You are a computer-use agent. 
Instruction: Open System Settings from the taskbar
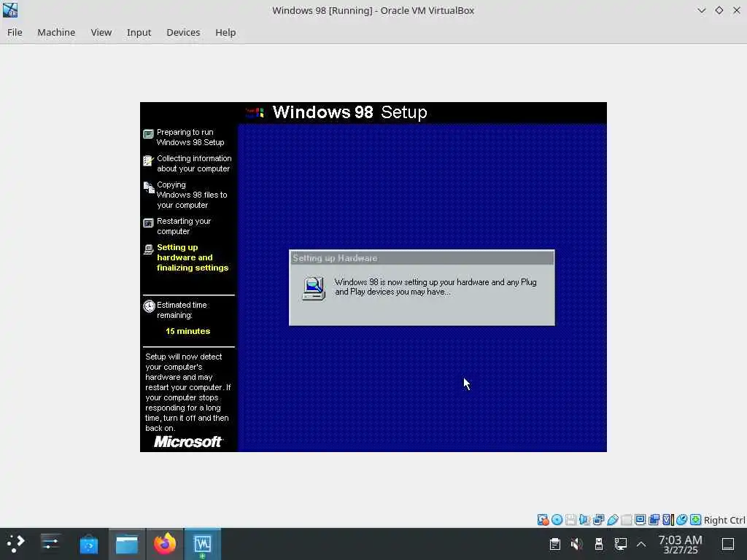point(50,543)
